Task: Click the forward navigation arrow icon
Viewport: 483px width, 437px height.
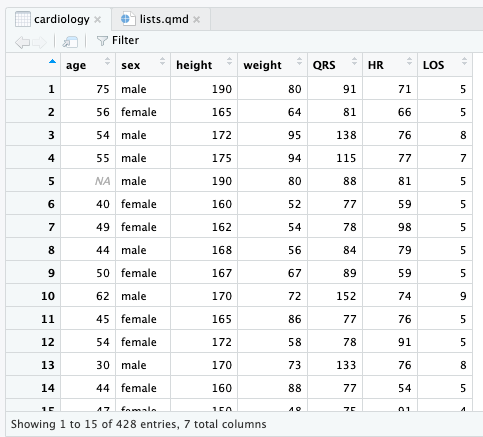Action: [40, 42]
